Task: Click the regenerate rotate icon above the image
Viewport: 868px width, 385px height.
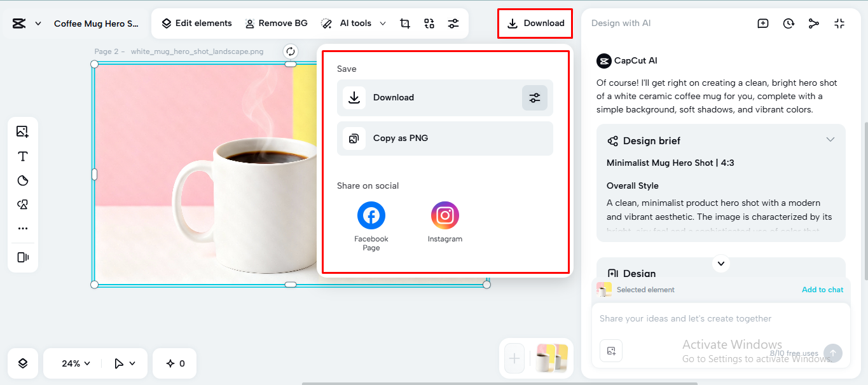Action: pos(291,51)
